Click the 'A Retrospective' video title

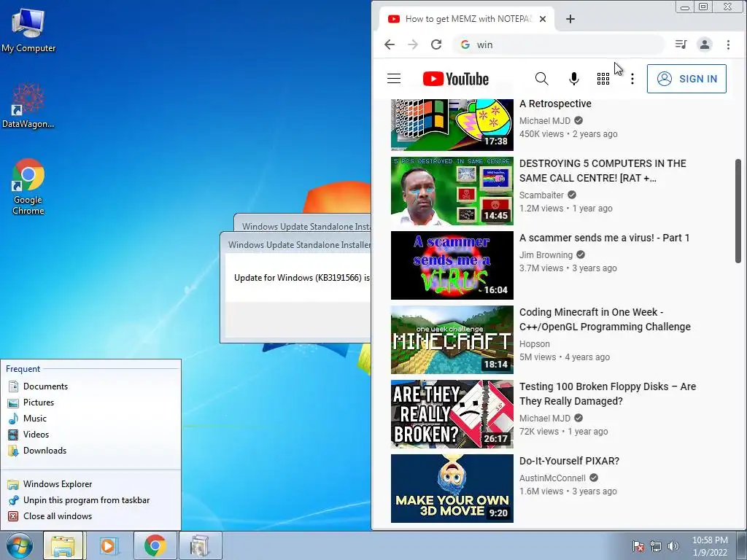coord(555,104)
